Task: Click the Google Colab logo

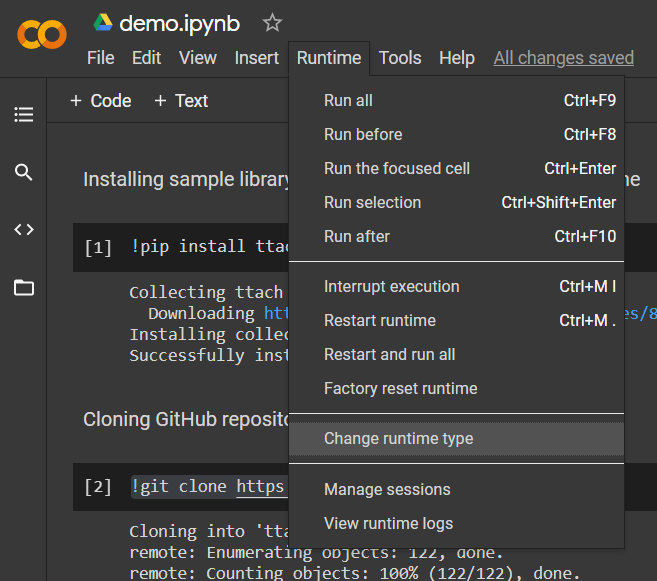Action: pyautogui.click(x=41, y=36)
